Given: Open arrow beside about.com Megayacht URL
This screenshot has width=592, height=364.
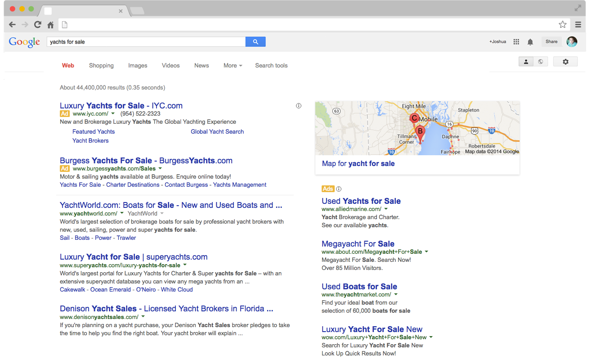Looking at the screenshot, I should point(426,252).
